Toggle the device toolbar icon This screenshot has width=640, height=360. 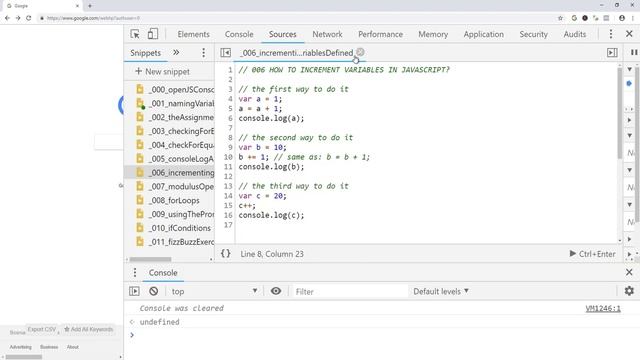tap(153, 34)
